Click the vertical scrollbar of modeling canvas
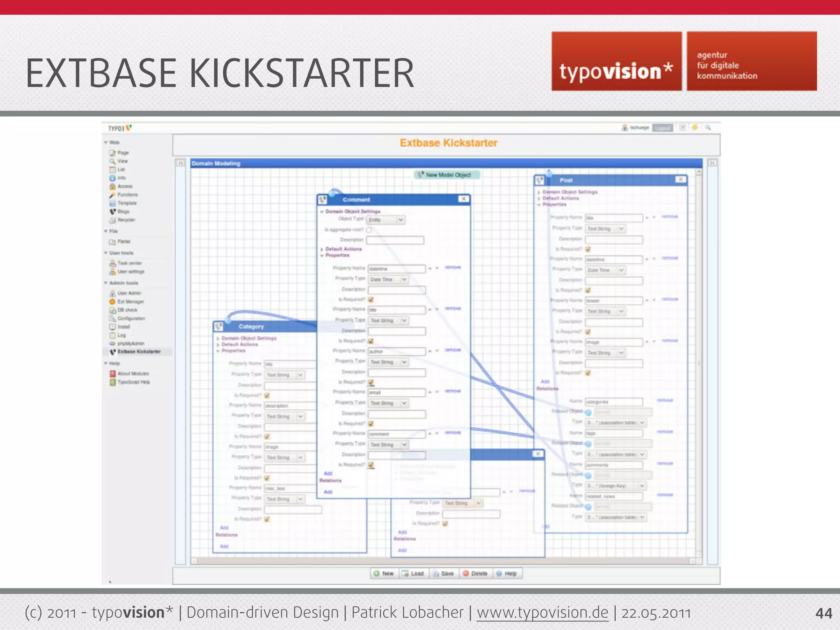 tap(699, 363)
